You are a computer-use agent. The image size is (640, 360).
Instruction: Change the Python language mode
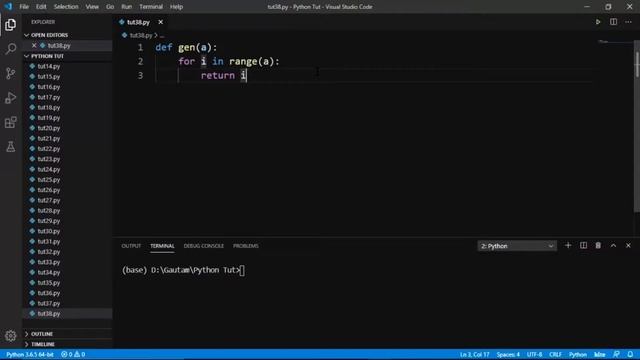click(x=578, y=355)
